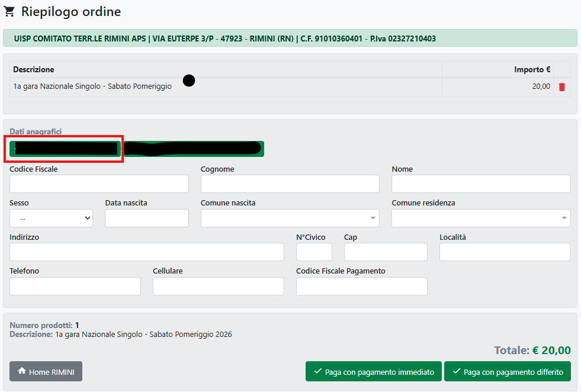This screenshot has width=581, height=392.
Task: Click the second green redacted button under Dati anagrafici
Action: 194,149
